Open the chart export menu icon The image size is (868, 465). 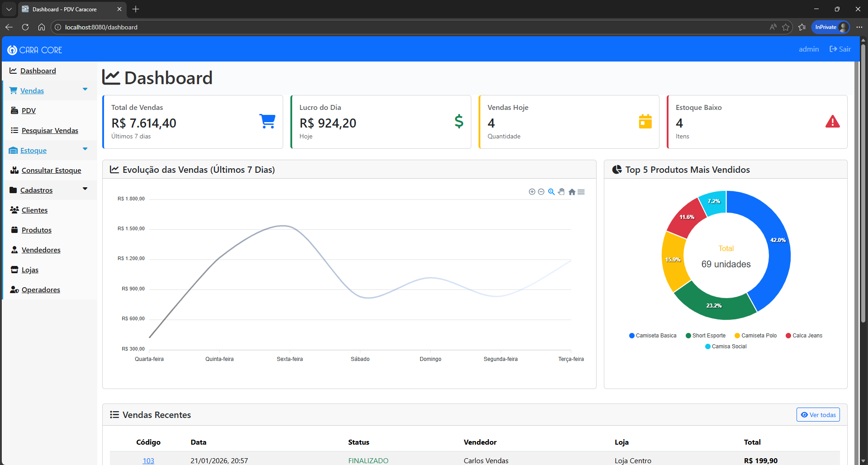[581, 192]
